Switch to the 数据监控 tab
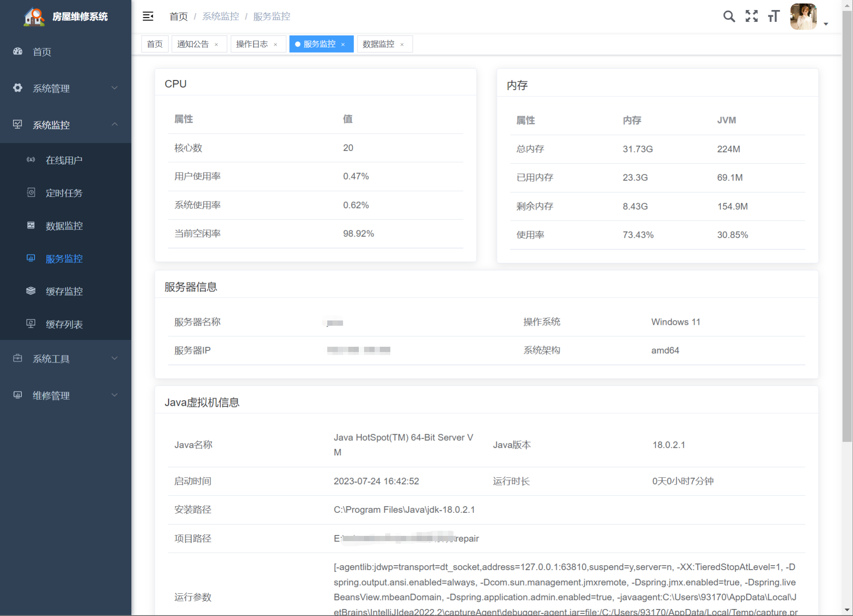The height and width of the screenshot is (616, 853). (378, 44)
